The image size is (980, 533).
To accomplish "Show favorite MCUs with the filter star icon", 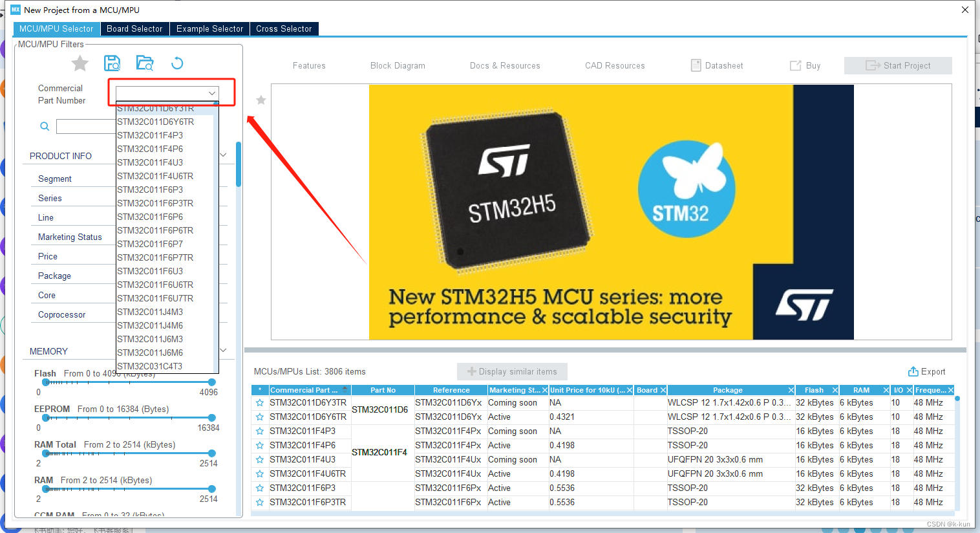I will coord(80,63).
